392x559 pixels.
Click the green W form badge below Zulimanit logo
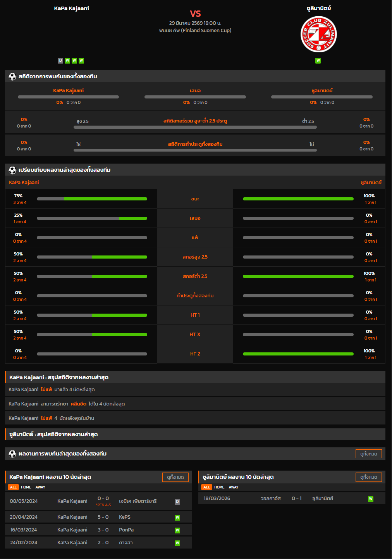click(x=318, y=60)
